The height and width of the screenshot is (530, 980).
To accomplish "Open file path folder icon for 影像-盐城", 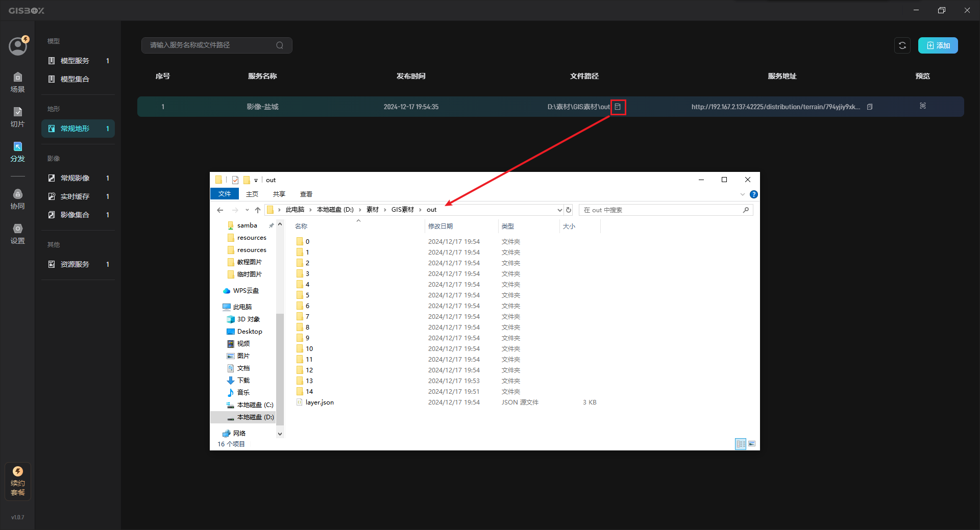I will 618,107.
